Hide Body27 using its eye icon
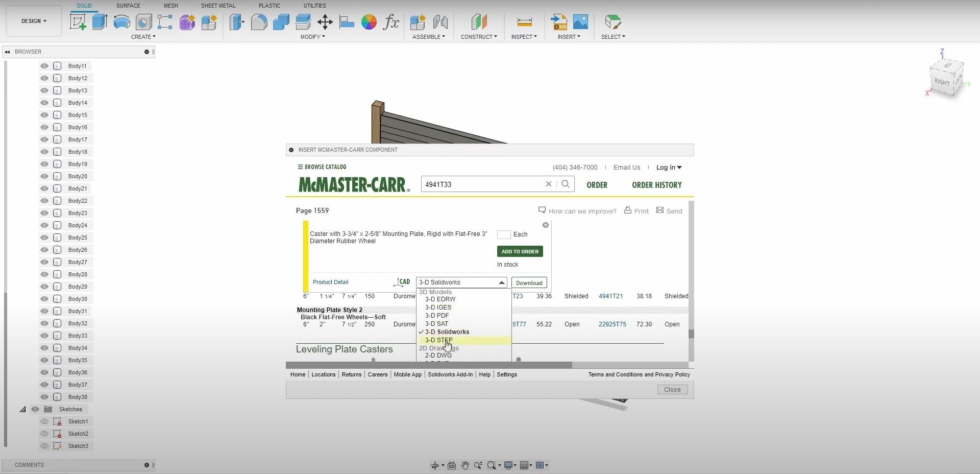 (44, 262)
